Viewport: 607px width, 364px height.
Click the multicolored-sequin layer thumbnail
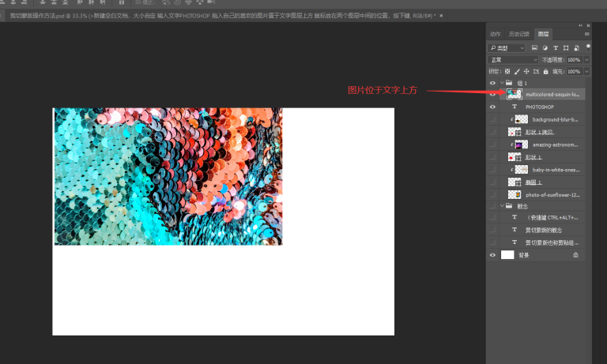pos(515,94)
